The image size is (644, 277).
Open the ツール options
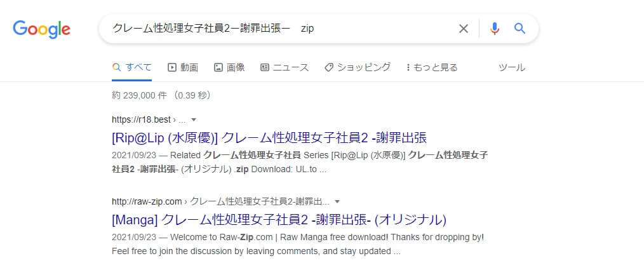pos(511,67)
